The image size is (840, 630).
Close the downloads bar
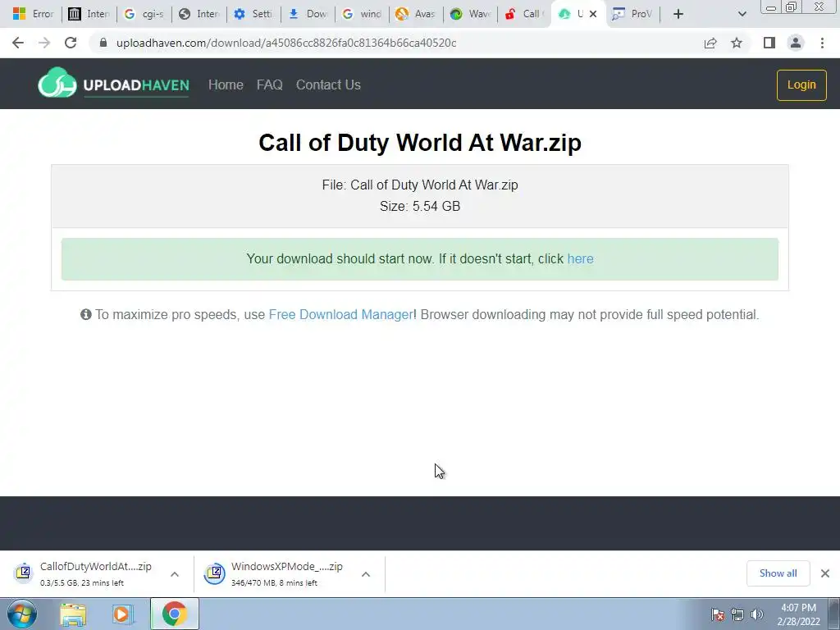pos(825,573)
